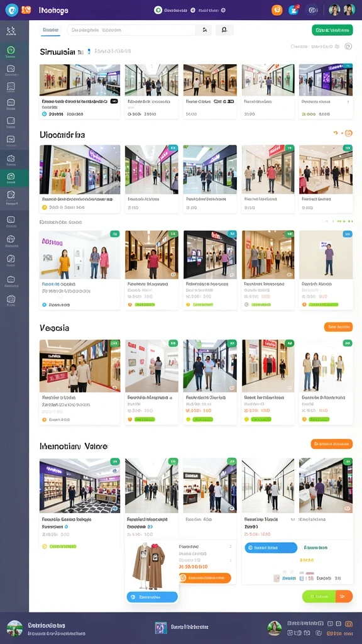
Task: Click the green ring icon in header center
Action: (158, 10)
